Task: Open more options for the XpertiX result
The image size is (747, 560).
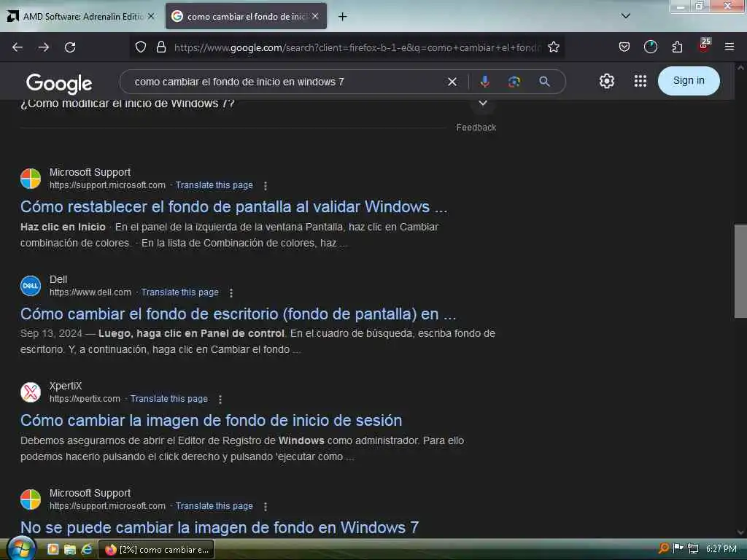Action: 220,400
